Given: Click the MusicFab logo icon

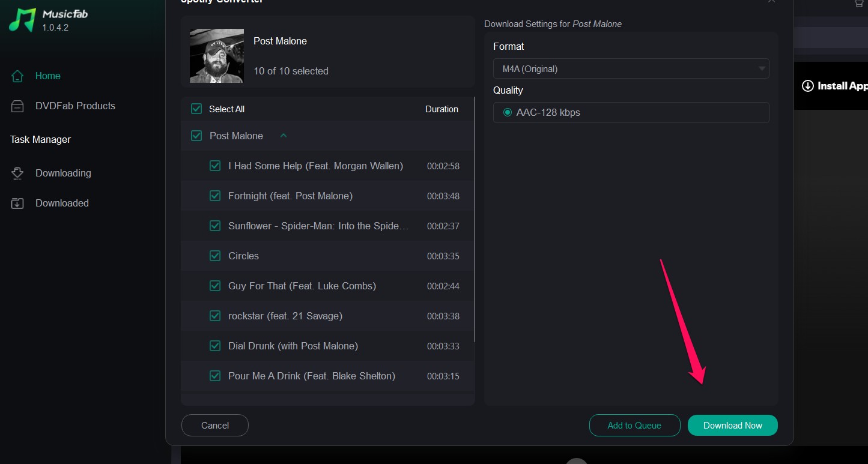Looking at the screenshot, I should click(23, 19).
